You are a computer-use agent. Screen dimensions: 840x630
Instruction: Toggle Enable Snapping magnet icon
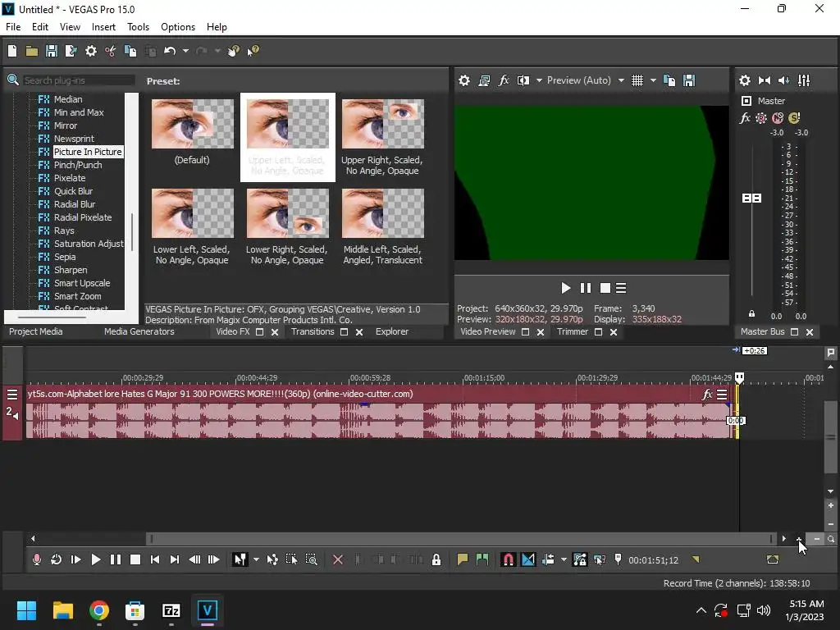(x=508, y=559)
